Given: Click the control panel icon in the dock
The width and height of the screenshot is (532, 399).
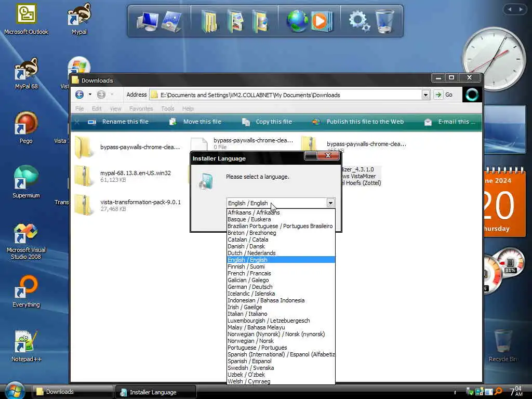Looking at the screenshot, I should (172, 21).
